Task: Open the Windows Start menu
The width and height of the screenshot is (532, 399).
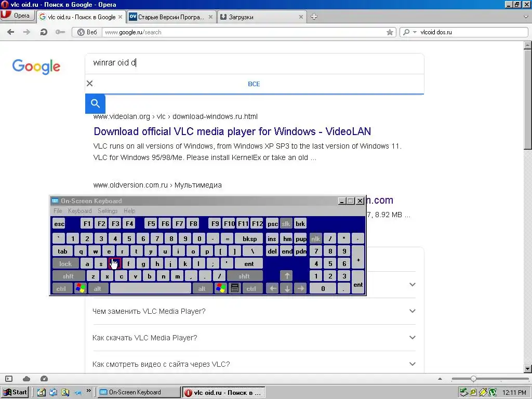Action: pyautogui.click(x=15, y=392)
